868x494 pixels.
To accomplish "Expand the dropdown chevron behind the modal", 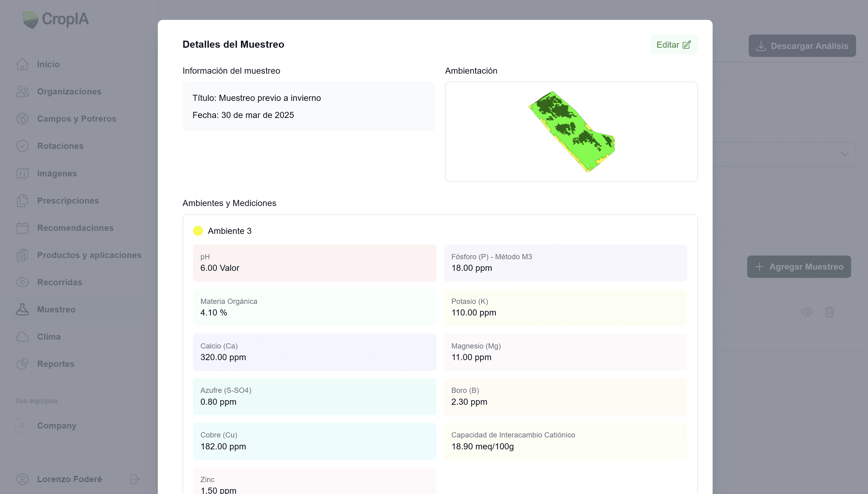I will coord(844,154).
